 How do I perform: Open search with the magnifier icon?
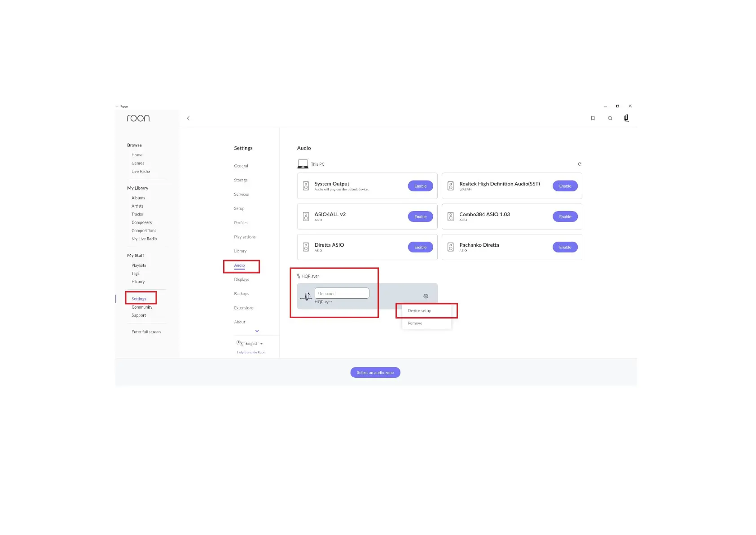[610, 118]
